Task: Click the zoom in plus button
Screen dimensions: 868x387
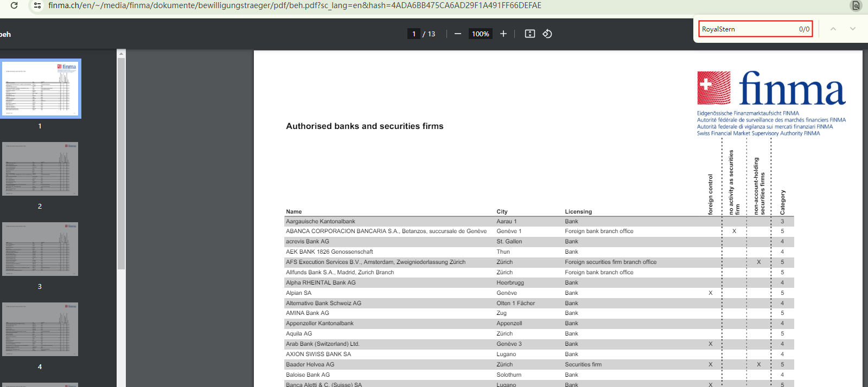Action: coord(503,34)
